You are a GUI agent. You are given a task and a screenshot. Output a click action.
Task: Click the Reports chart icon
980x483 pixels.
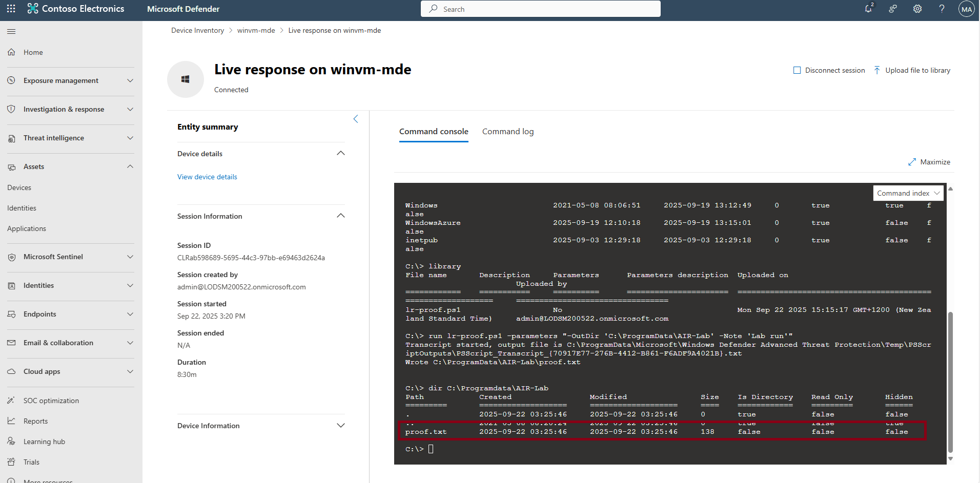(x=11, y=421)
